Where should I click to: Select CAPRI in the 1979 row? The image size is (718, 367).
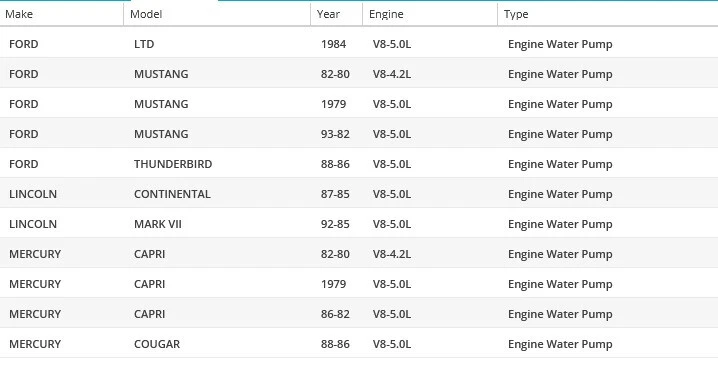(x=149, y=284)
